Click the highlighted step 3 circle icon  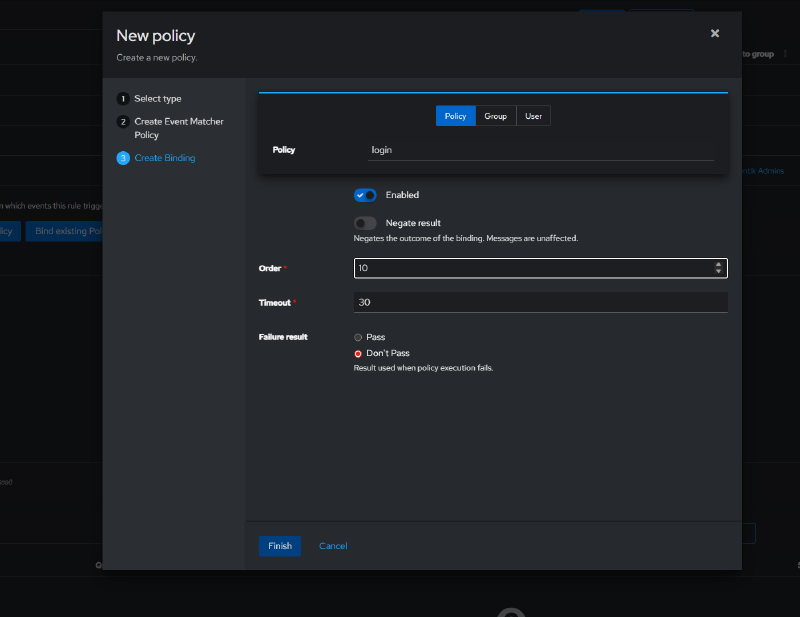pyautogui.click(x=123, y=158)
